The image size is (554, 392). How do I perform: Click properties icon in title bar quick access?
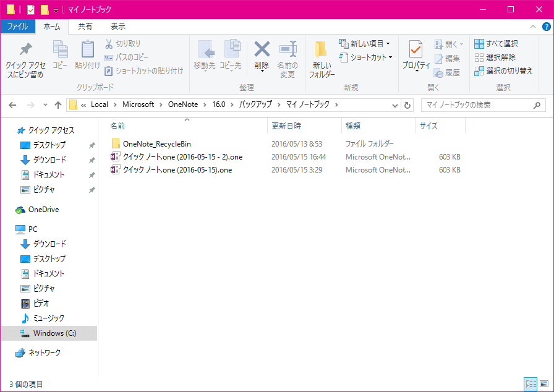pyautogui.click(x=31, y=10)
